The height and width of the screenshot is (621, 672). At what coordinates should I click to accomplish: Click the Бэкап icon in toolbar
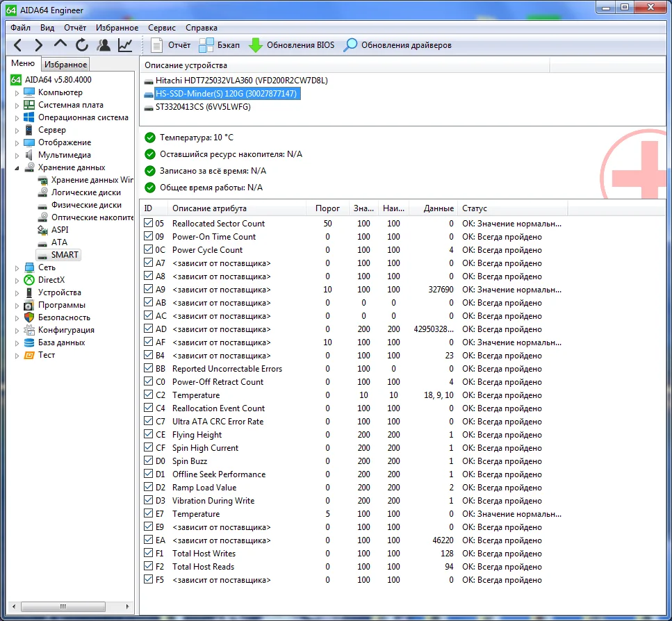point(206,45)
